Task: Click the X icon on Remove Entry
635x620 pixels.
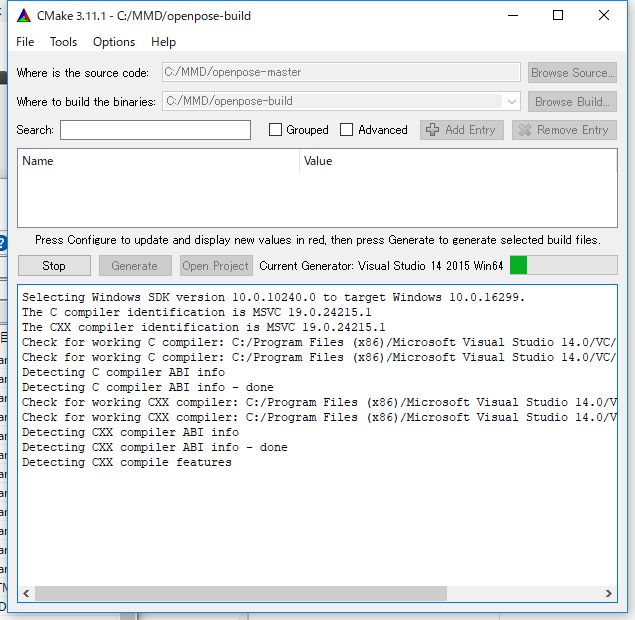Action: pos(525,130)
